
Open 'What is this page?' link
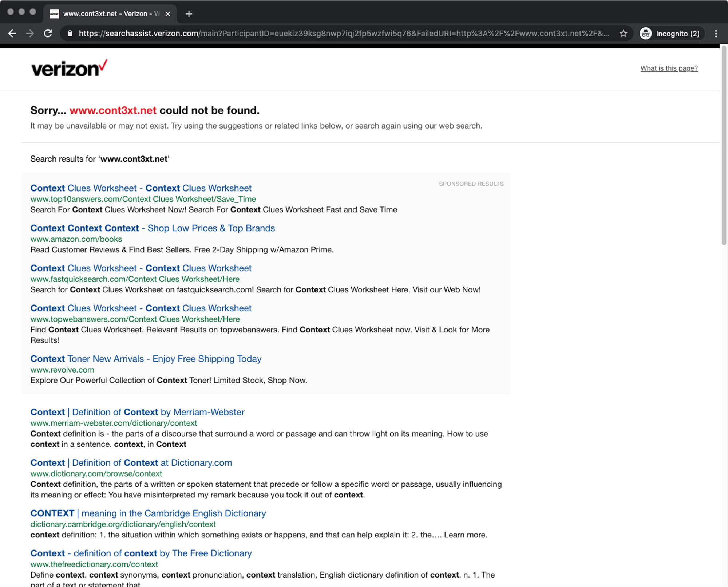click(669, 68)
